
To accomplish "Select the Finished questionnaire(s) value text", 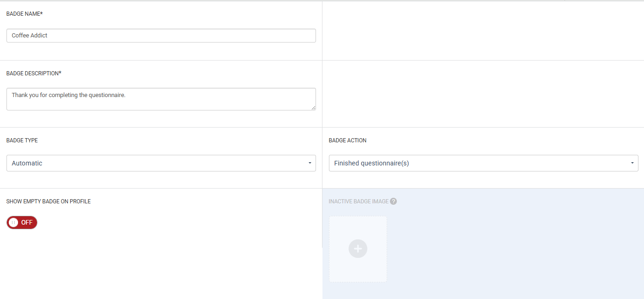I will click(x=371, y=163).
